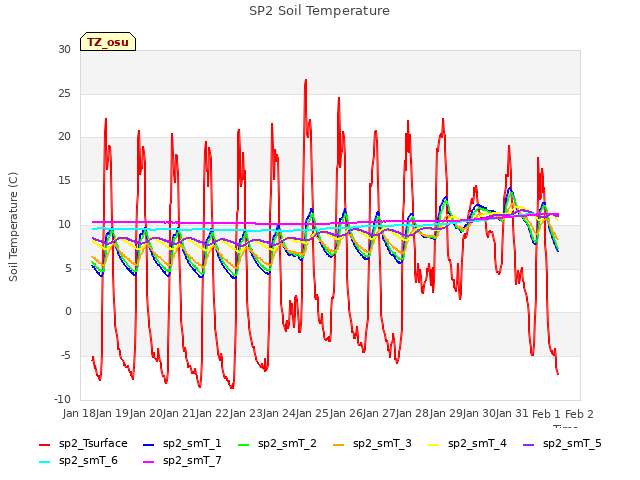640x480 pixels.
Task: Click the Jan 21 x-axis tick label
Action: pyautogui.click(x=179, y=413)
